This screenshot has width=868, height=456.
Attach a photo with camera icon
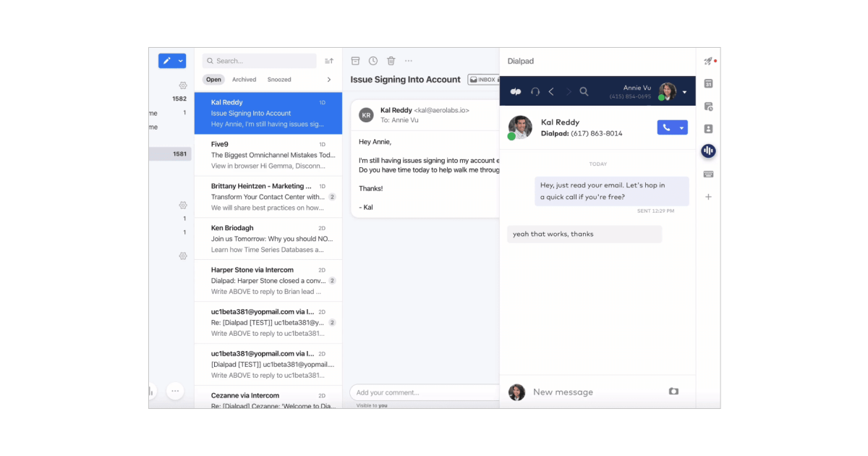point(673,391)
